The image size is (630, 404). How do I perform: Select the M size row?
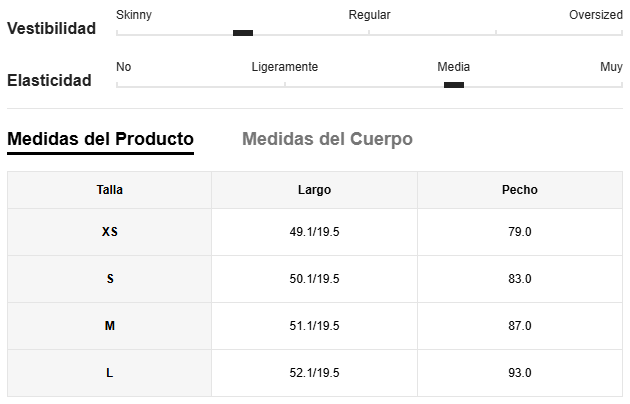pyautogui.click(x=315, y=326)
